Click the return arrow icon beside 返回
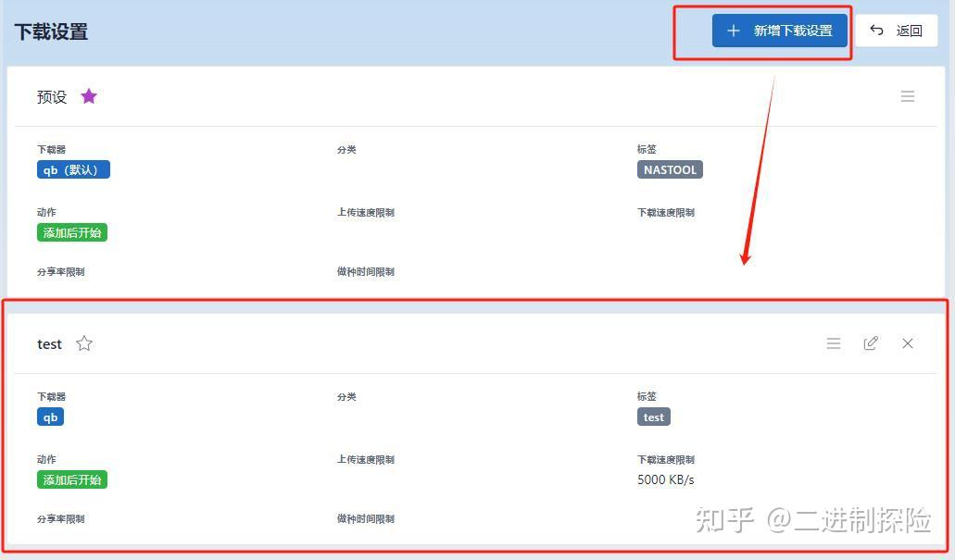This screenshot has height=560, width=955. (876, 30)
